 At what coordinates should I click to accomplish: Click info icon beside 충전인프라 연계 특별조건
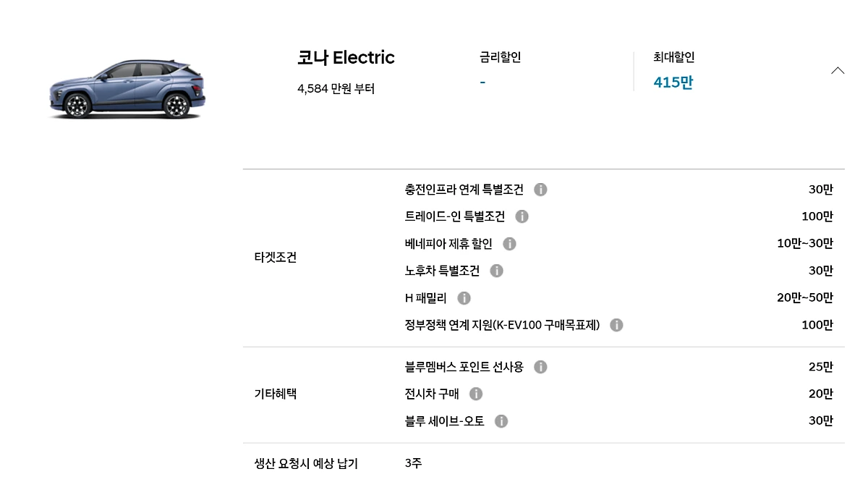coord(540,190)
